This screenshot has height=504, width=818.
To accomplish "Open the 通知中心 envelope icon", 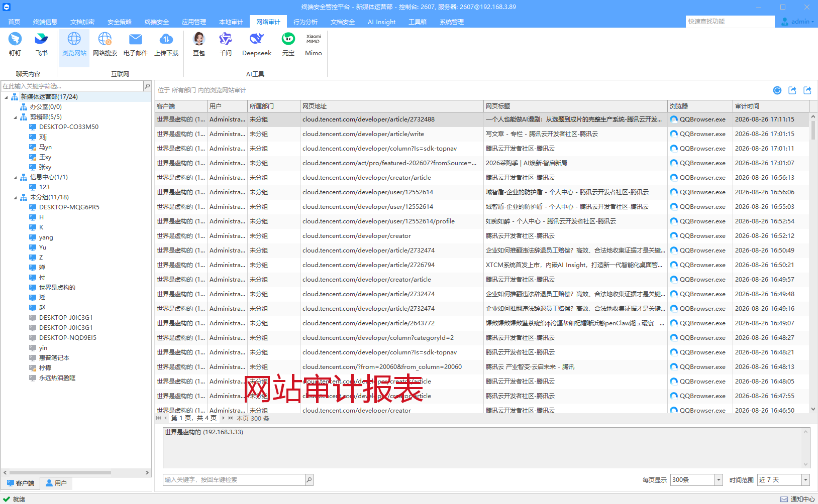I will click(784, 499).
